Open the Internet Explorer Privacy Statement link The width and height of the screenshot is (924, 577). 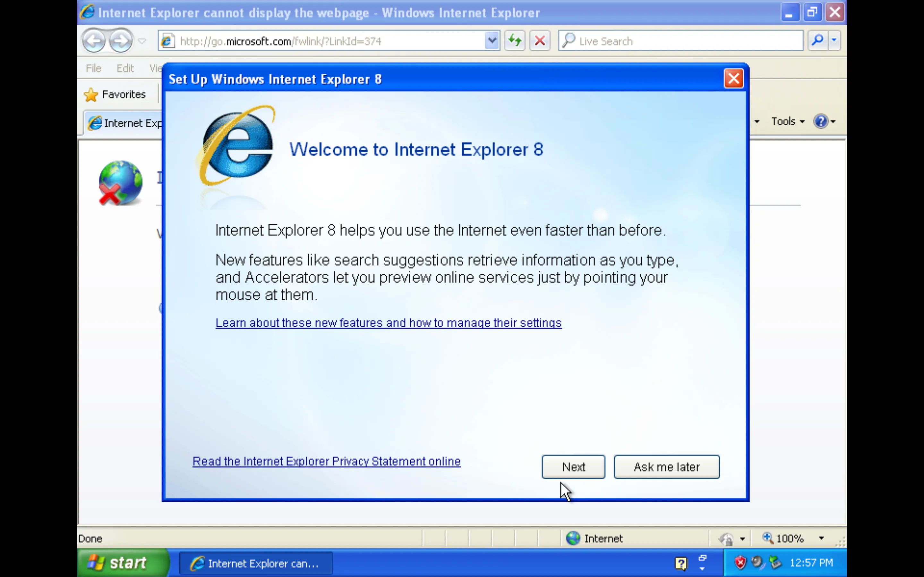pyautogui.click(x=327, y=461)
